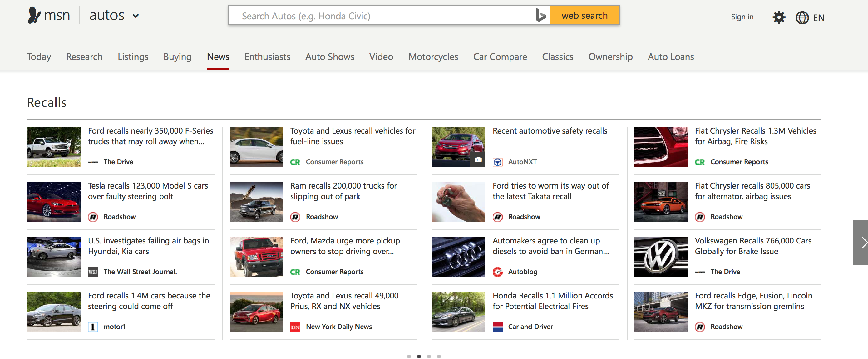Select the first carousel page dot

[409, 356]
